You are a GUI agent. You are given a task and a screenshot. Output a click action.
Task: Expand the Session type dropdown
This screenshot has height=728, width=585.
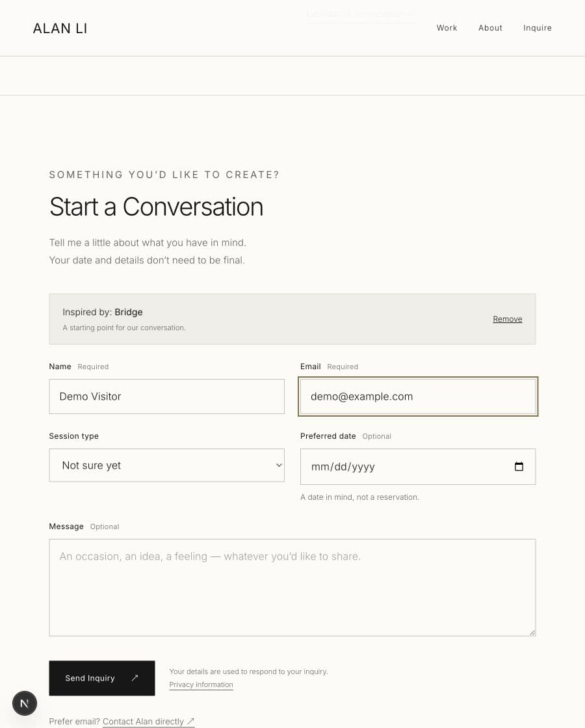pyautogui.click(x=166, y=465)
